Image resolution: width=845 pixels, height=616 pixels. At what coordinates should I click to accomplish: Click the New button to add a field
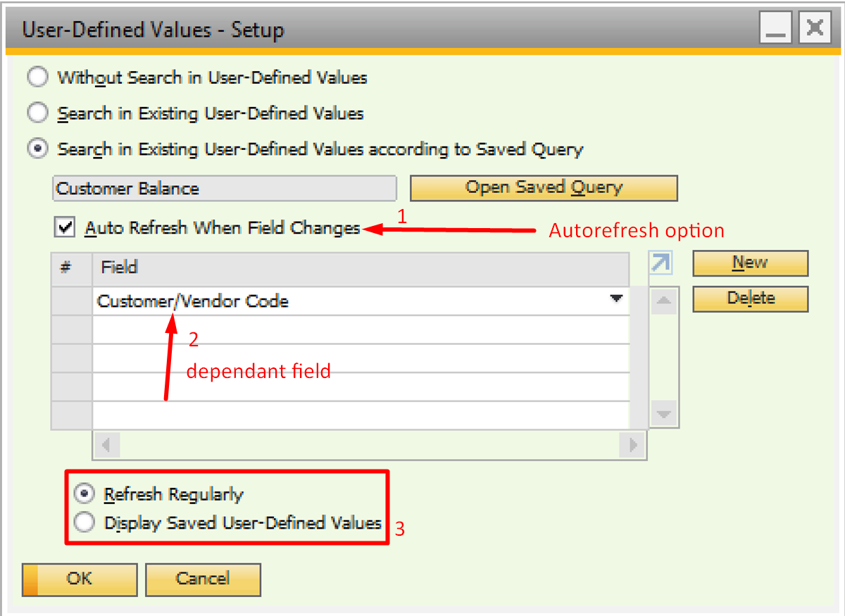pyautogui.click(x=750, y=263)
